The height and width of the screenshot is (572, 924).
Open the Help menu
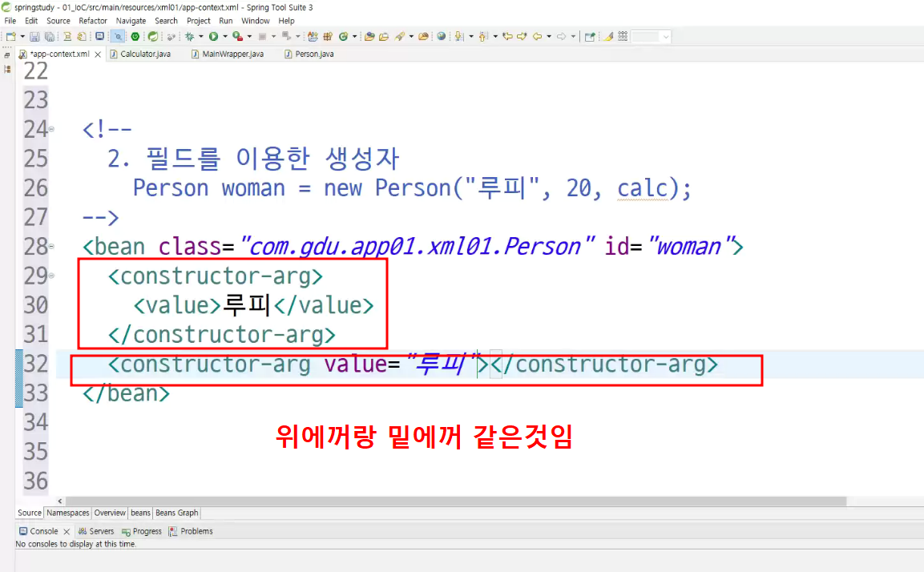pyautogui.click(x=286, y=21)
